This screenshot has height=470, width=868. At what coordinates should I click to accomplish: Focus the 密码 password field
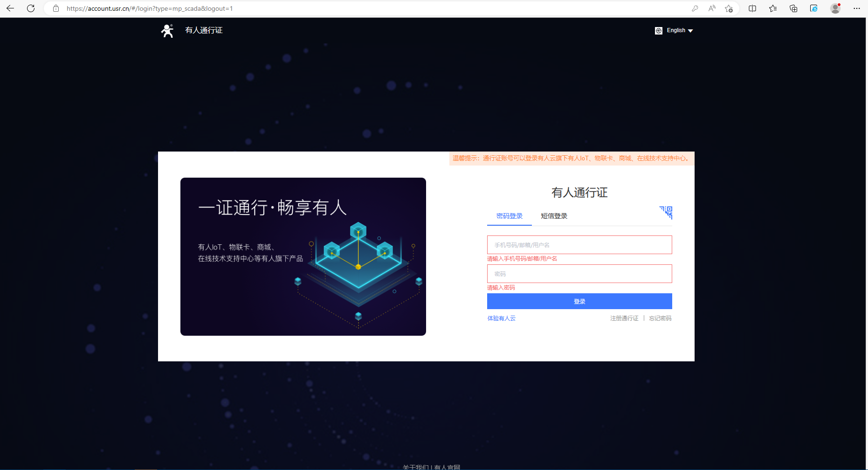(579, 274)
